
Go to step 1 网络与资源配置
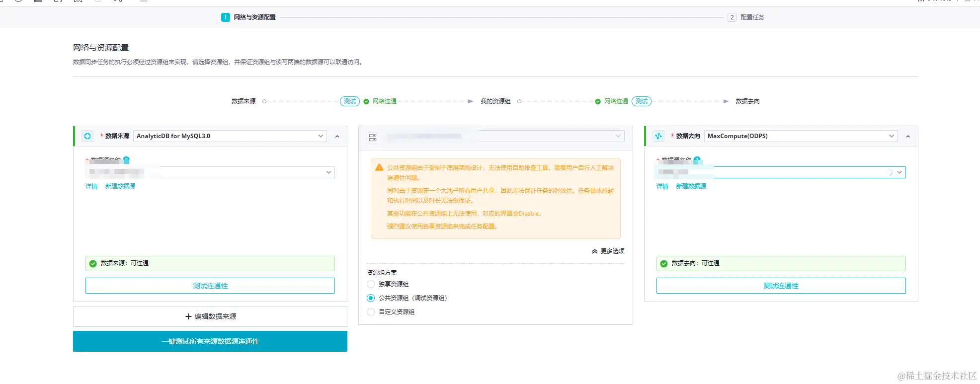(x=248, y=17)
